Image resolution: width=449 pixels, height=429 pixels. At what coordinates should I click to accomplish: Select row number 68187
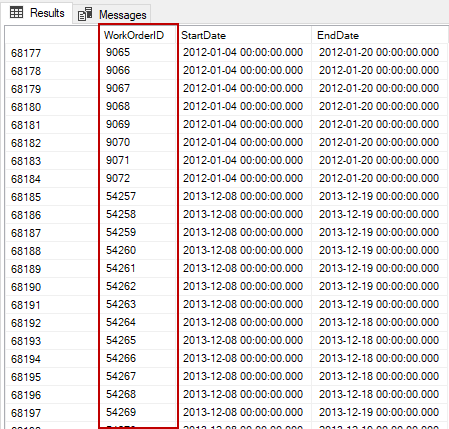point(51,233)
